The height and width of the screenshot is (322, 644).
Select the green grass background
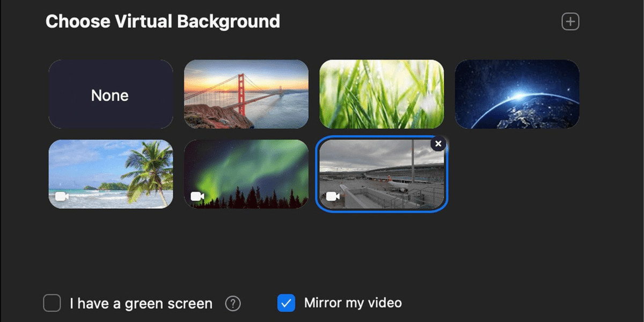(x=382, y=94)
